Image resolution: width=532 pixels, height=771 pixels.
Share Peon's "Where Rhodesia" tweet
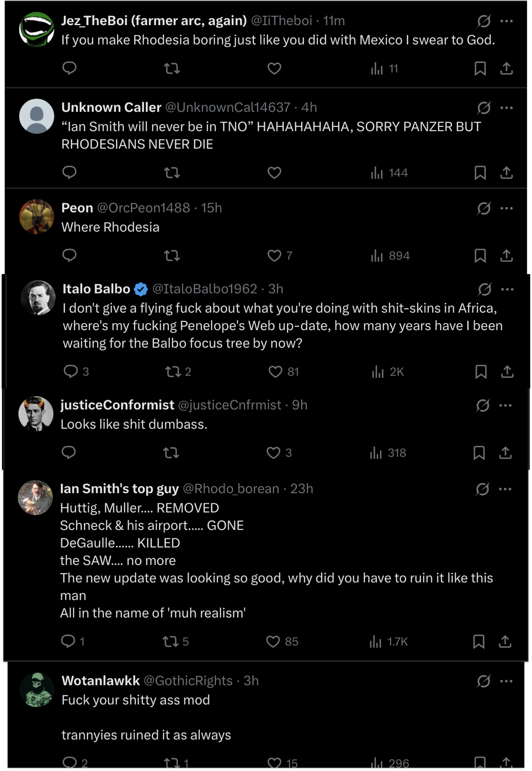coord(506,256)
